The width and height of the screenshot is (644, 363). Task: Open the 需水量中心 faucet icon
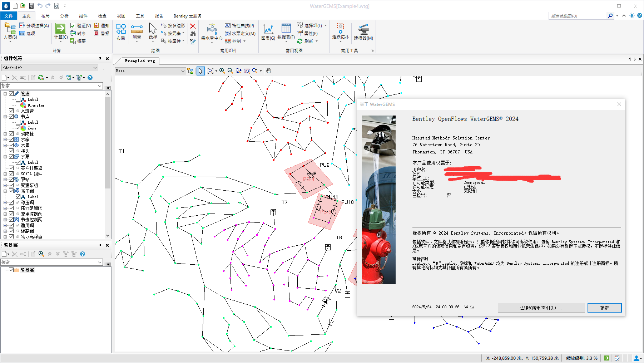212,29
